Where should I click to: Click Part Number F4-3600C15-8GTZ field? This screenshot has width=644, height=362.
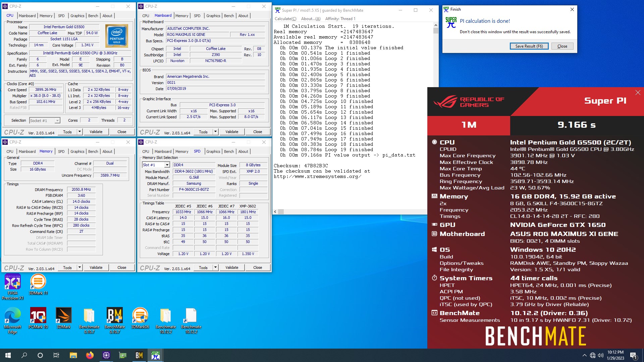(194, 189)
